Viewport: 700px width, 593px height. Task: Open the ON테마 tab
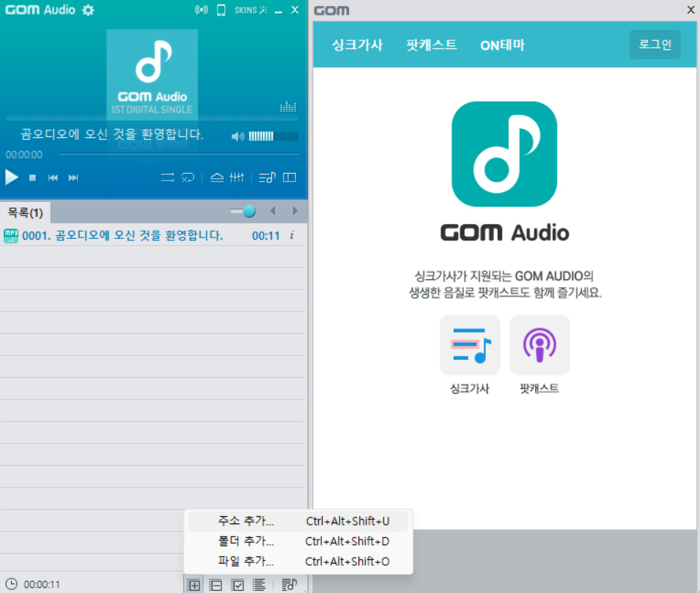pos(503,45)
